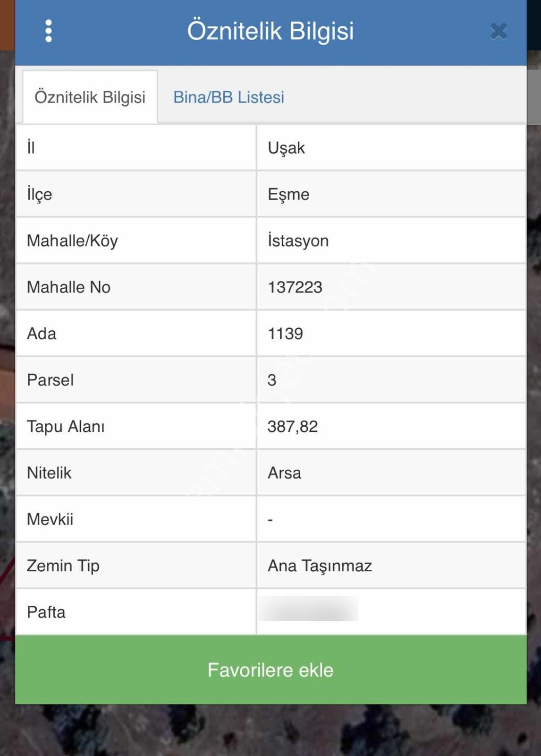Screen dimensions: 541x756
Task: Click the Nitelik value Arsa
Action: (x=284, y=473)
